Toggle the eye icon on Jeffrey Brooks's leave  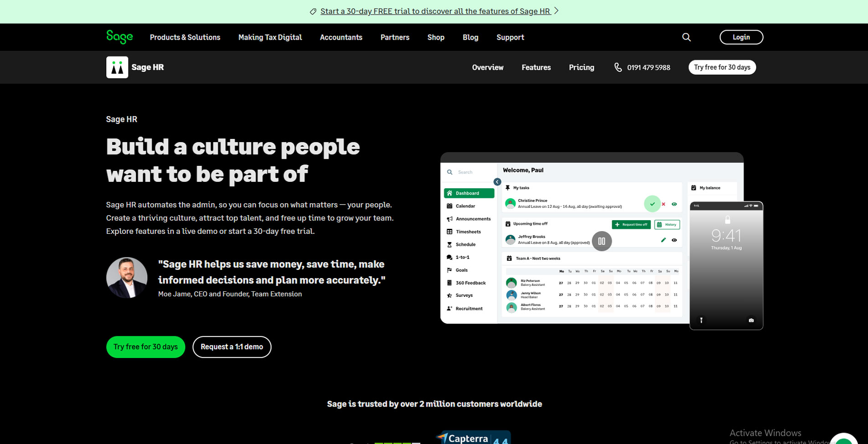tap(674, 240)
